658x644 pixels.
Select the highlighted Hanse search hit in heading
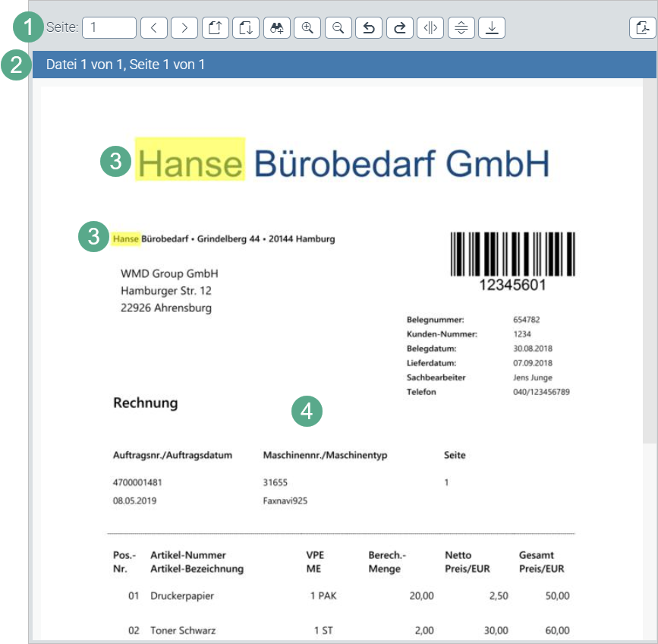190,160
